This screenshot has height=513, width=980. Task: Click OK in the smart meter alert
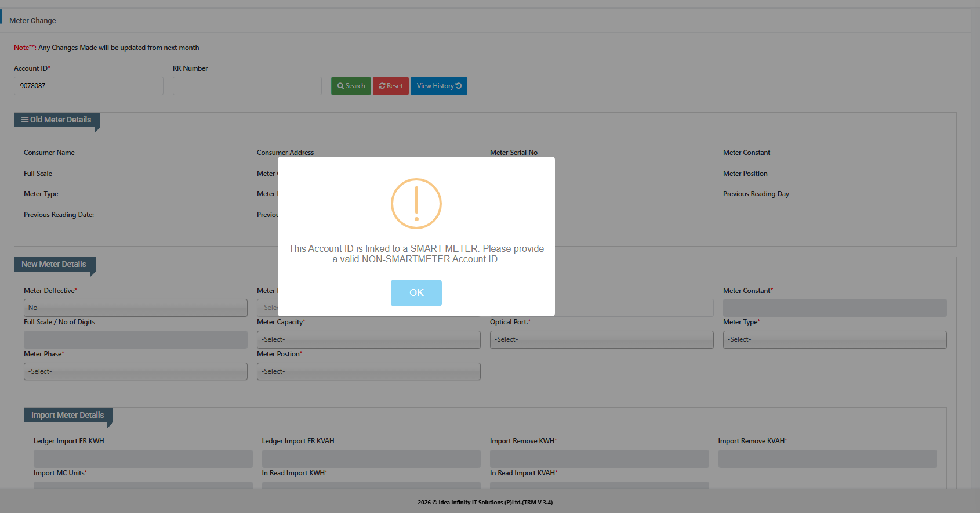point(416,293)
